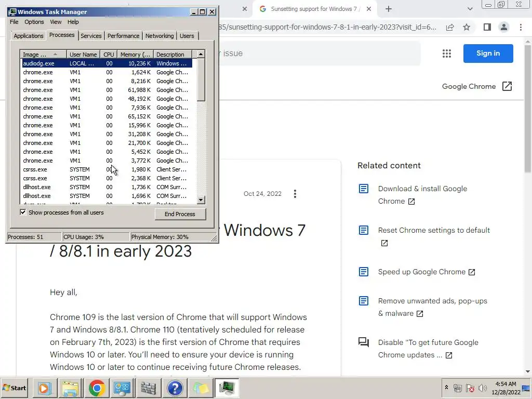
Task: Click the blue Sign in button
Action: point(488,54)
